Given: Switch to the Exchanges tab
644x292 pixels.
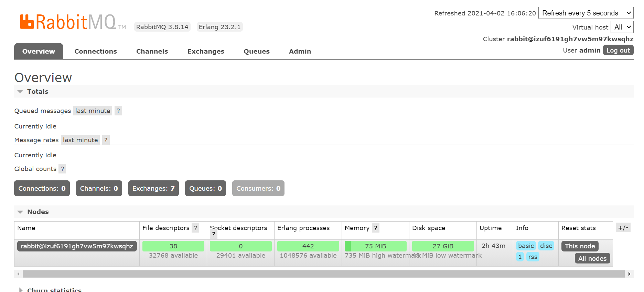Looking at the screenshot, I should (206, 51).
